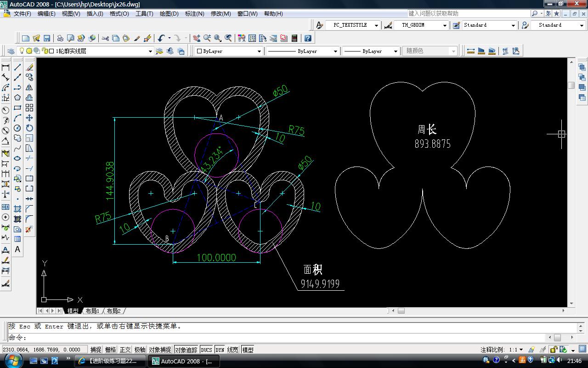
Task: Click the New drawing icon
Action: click(x=26, y=38)
